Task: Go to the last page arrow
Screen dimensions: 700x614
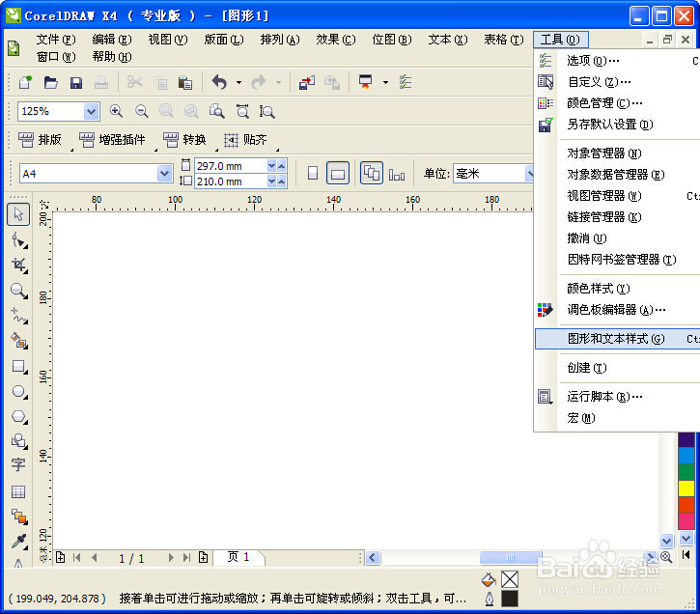Action: (x=186, y=557)
